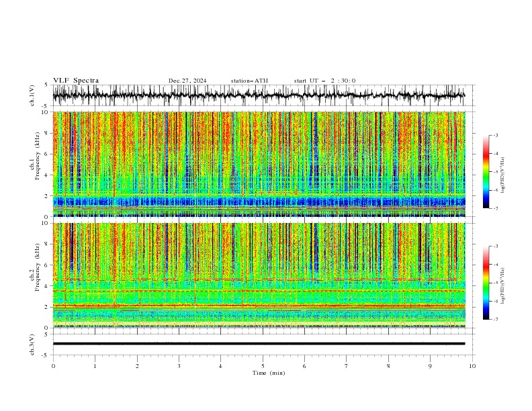The width and height of the screenshot is (532, 411).
Task: Click the "ch.1(V)" axis label
Action: pyautogui.click(x=32, y=95)
